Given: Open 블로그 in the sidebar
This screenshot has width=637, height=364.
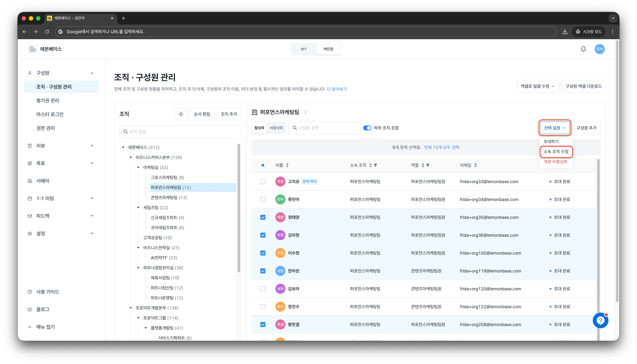Looking at the screenshot, I should 43,309.
